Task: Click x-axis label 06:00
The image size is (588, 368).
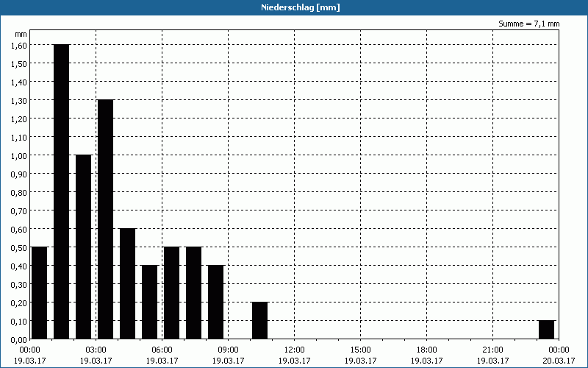Action: [162, 350]
